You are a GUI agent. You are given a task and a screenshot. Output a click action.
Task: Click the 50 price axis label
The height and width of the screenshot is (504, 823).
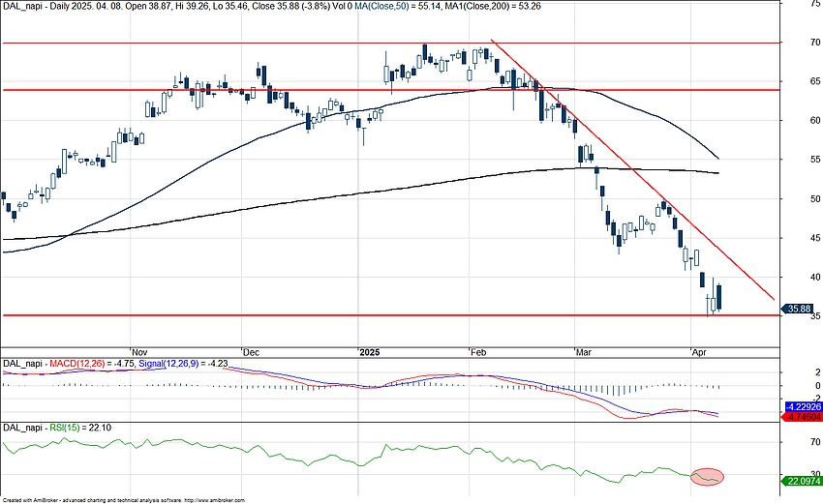point(814,198)
